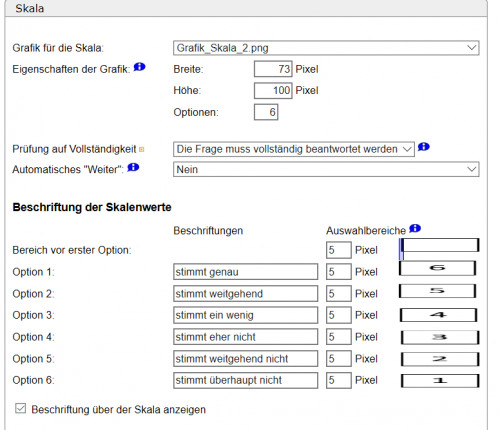Click pixel field for Bereich vor erster Option

[339, 250]
